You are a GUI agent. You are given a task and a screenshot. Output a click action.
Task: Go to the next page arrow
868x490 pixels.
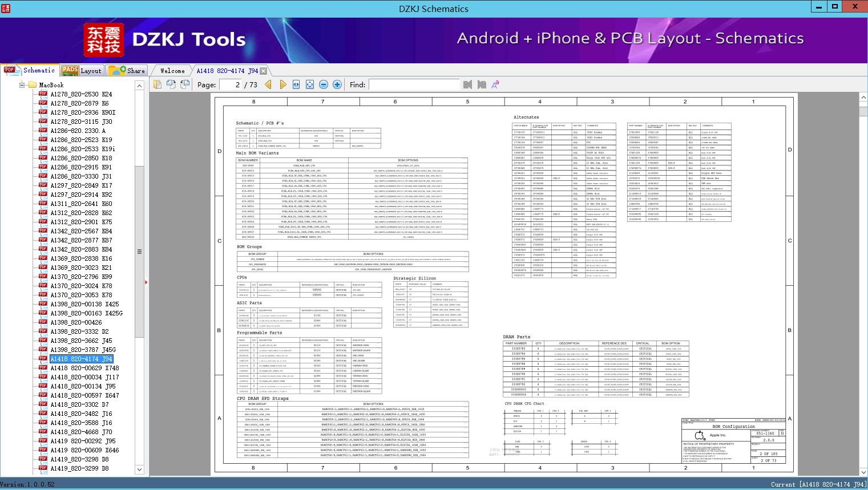282,84
